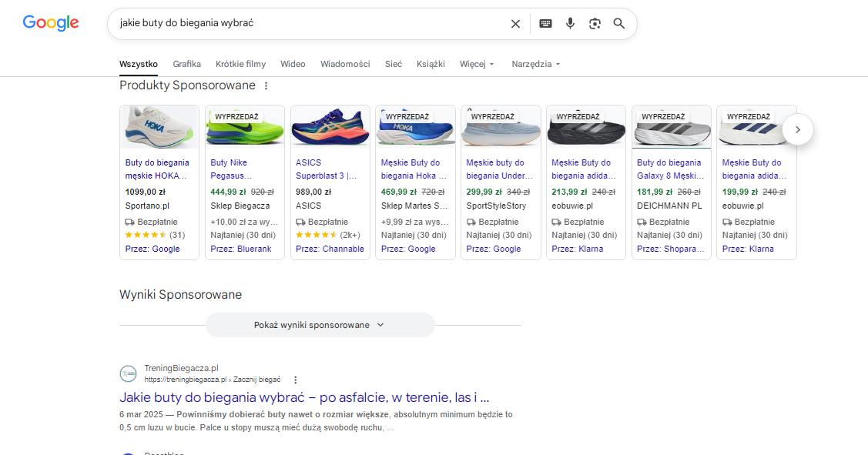Open black adidas shoe product image
The width and height of the screenshot is (868, 455).
coord(585,127)
